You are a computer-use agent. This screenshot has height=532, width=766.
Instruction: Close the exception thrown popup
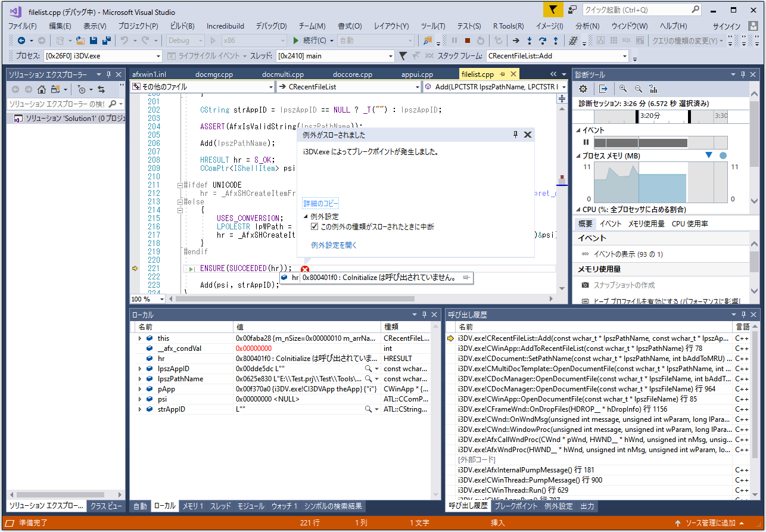pos(527,135)
